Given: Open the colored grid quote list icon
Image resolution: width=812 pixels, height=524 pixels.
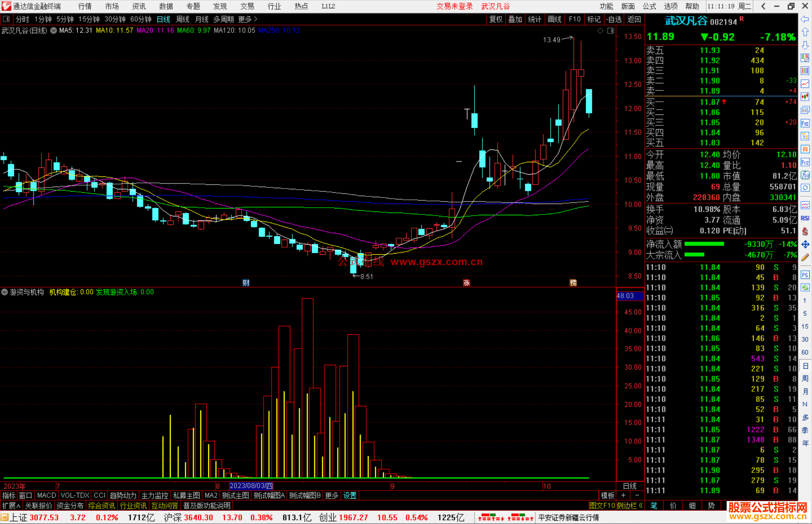Looking at the screenshot, I should [805, 71].
